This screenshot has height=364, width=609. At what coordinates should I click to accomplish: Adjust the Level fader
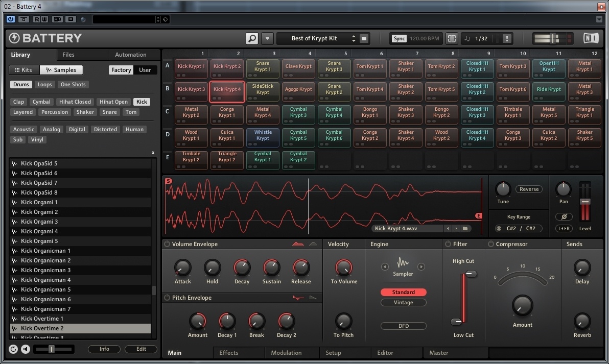click(x=585, y=202)
